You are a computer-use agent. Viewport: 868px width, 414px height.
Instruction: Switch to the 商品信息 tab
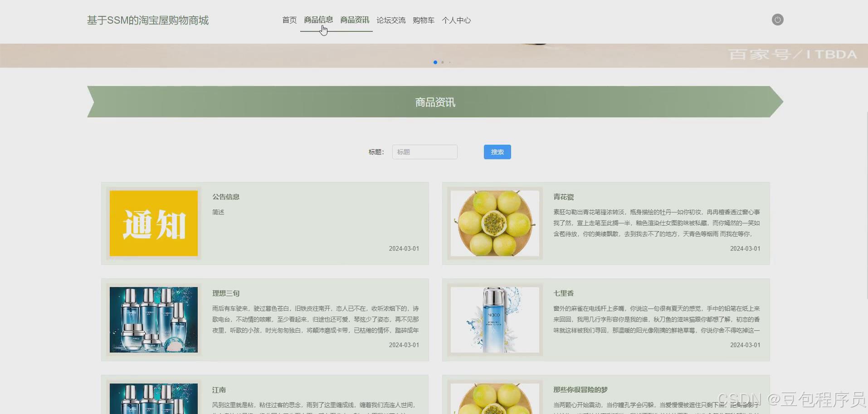tap(318, 20)
